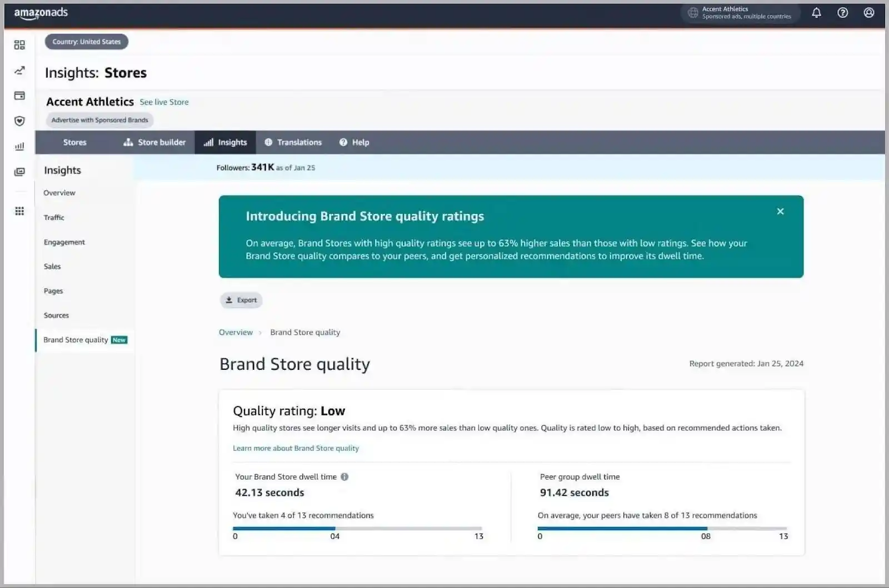Click the 42.13 seconds dwell time value
This screenshot has height=588, width=889.
click(269, 492)
